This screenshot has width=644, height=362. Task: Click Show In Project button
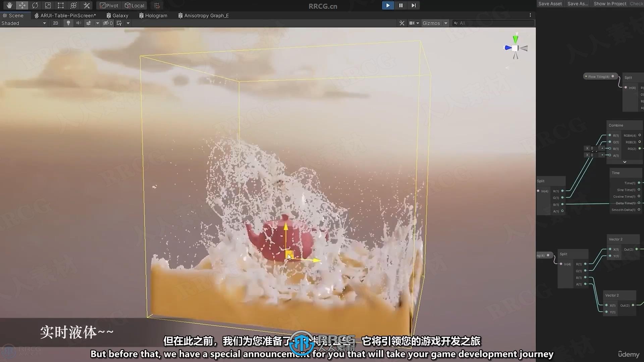pyautogui.click(x=610, y=4)
